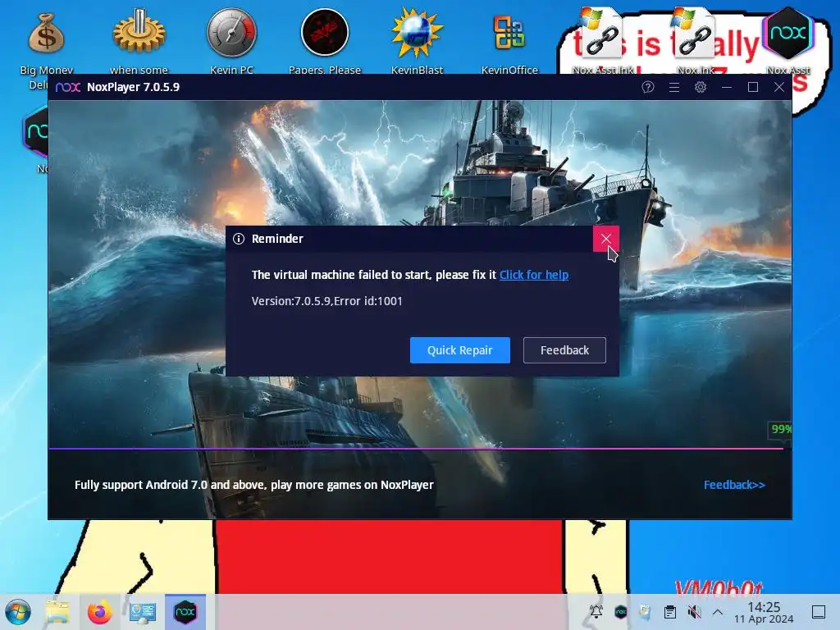Select the NoxPlayer taskbar button

185,612
